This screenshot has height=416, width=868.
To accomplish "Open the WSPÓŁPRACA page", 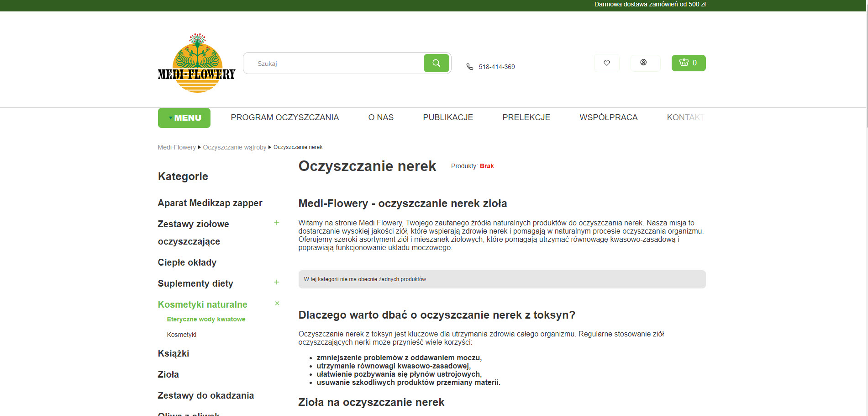I will coord(609,117).
